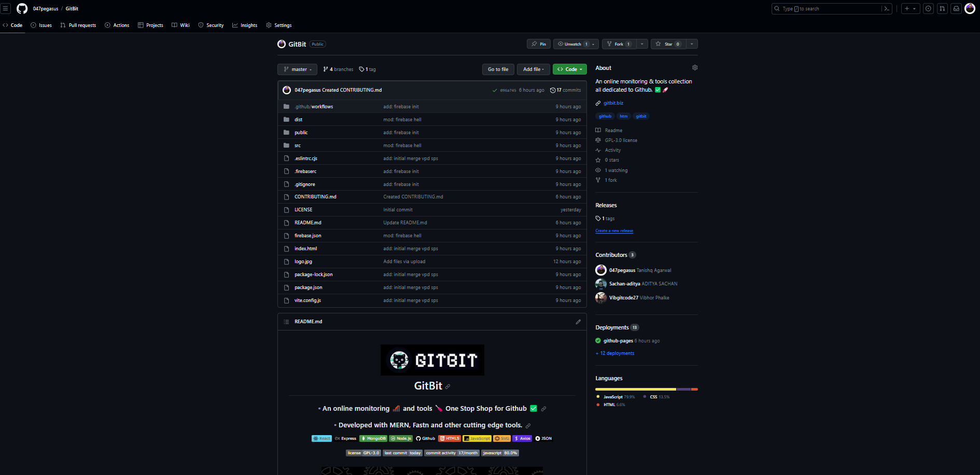Click the license GPL-3.0 badge in README
Screen dimensions: 980x475
(x=363, y=453)
